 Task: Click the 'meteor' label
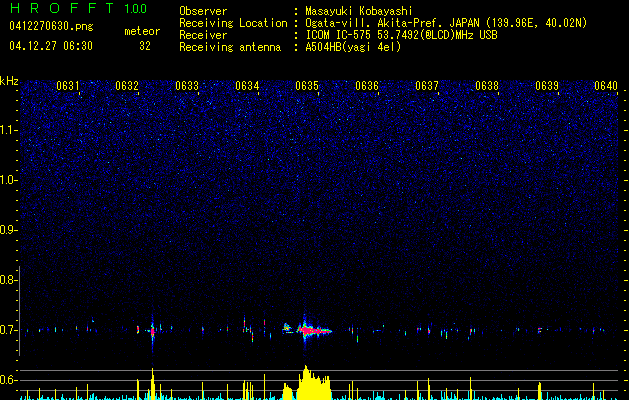coord(142,31)
